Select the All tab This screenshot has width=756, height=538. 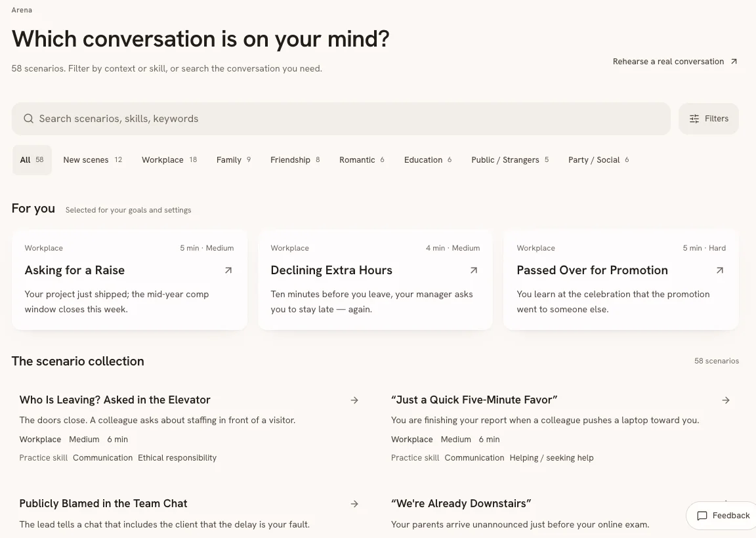click(x=31, y=159)
